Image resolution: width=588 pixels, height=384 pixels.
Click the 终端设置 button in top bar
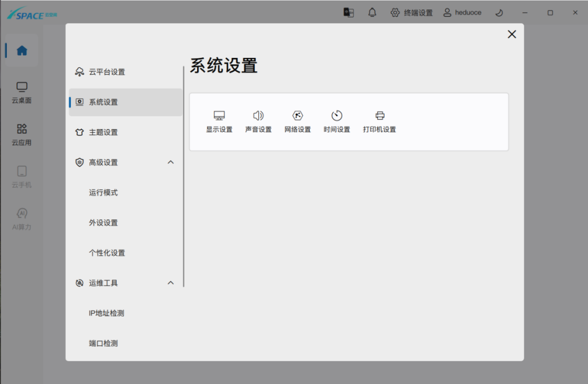click(x=412, y=13)
